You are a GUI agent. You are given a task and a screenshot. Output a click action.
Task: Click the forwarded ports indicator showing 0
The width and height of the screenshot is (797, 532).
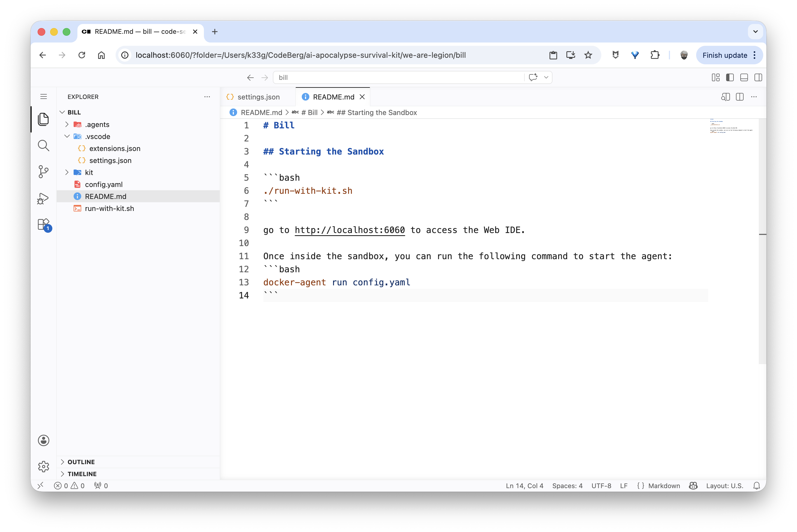click(101, 486)
